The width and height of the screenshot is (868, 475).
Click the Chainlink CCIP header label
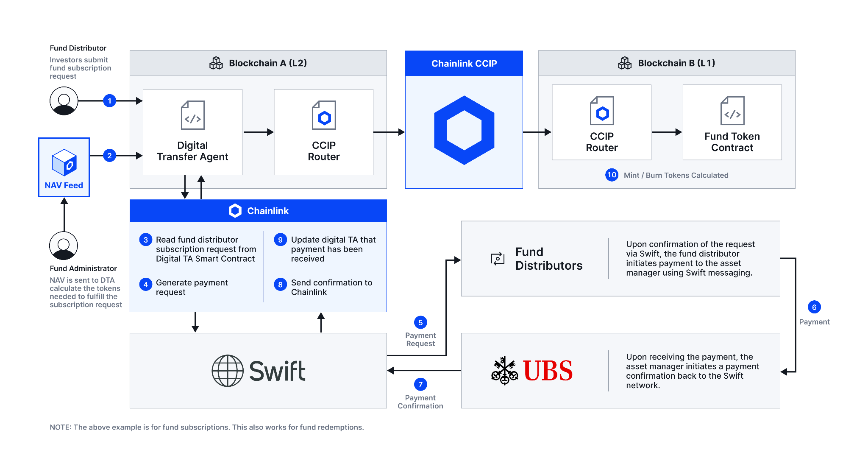pyautogui.click(x=464, y=64)
